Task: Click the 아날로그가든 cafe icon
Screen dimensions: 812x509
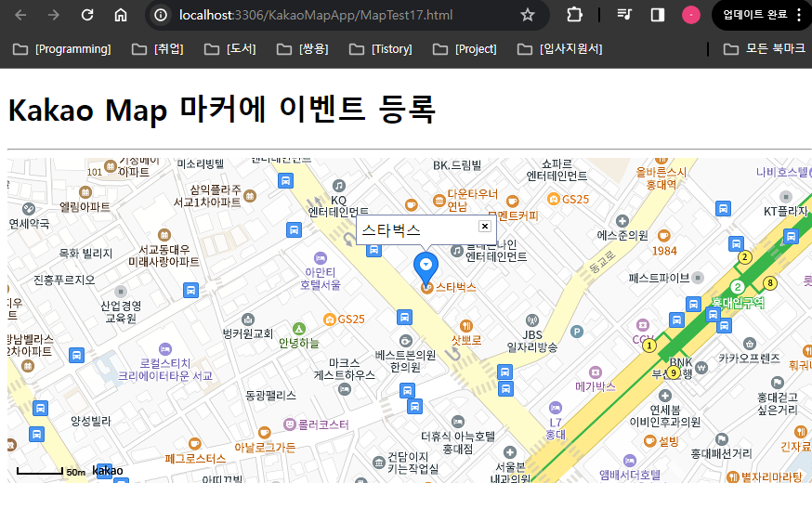Action: pos(264,432)
